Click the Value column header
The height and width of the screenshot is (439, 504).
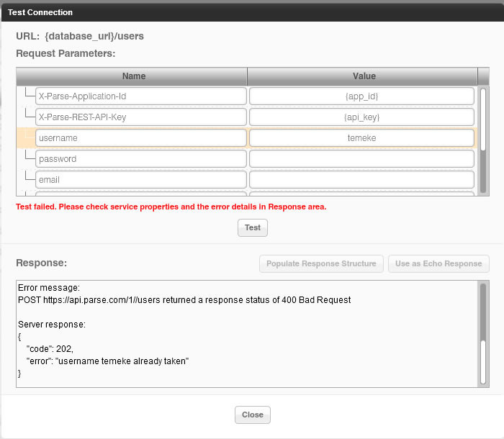pyautogui.click(x=363, y=76)
